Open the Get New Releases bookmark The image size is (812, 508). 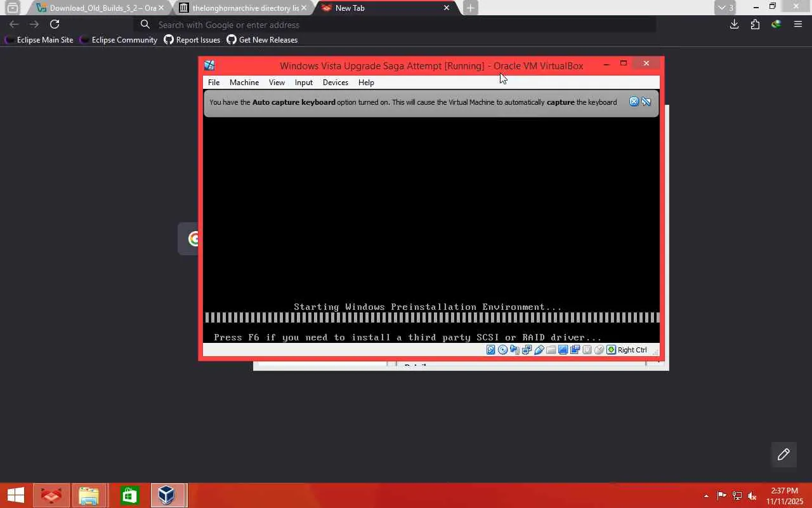pos(262,40)
